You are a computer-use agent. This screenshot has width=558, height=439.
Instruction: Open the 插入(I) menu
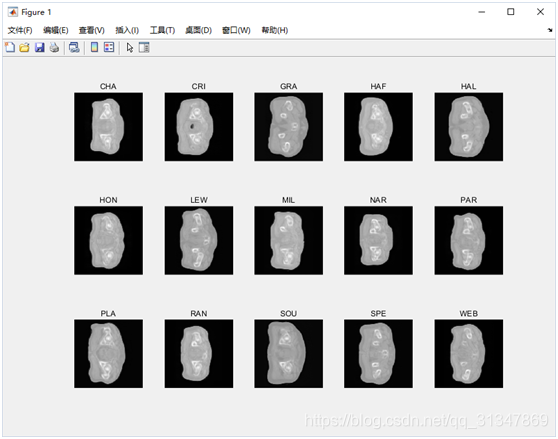click(127, 30)
